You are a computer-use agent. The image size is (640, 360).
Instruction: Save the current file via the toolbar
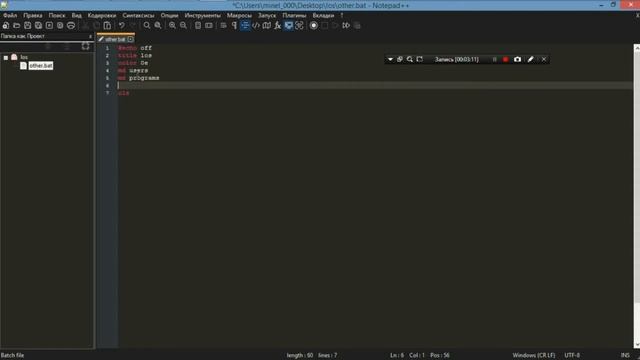(x=27, y=26)
